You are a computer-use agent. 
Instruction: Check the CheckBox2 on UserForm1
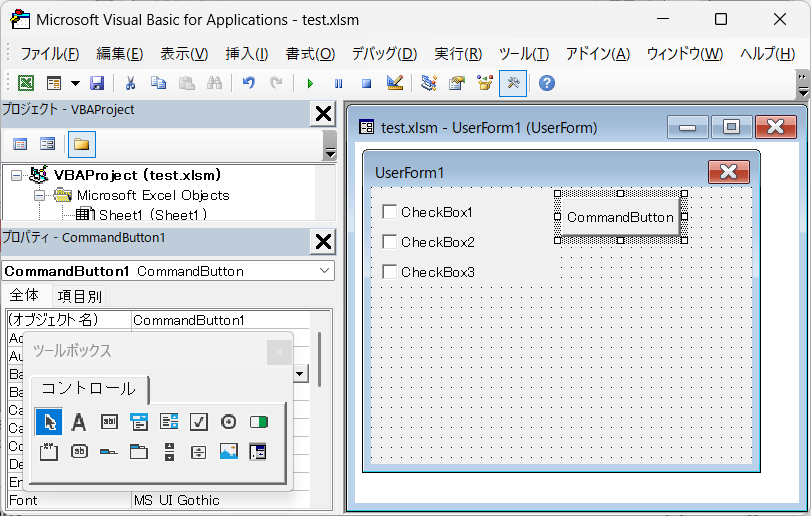point(389,242)
